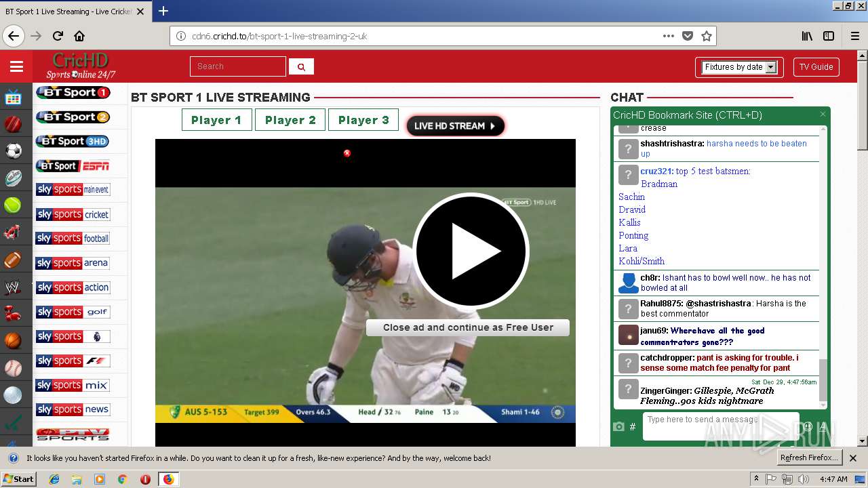The height and width of the screenshot is (488, 868).
Task: Close the CricHD Bookmark Site chat header
Action: click(823, 115)
